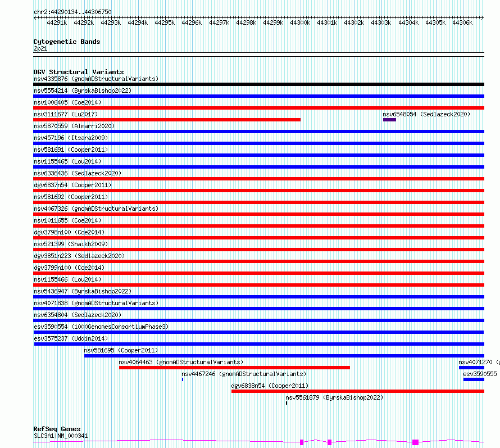The height and width of the screenshot is (448, 500).
Task: Select the small blue nsv4467246 variant mark
Action: click(183, 379)
